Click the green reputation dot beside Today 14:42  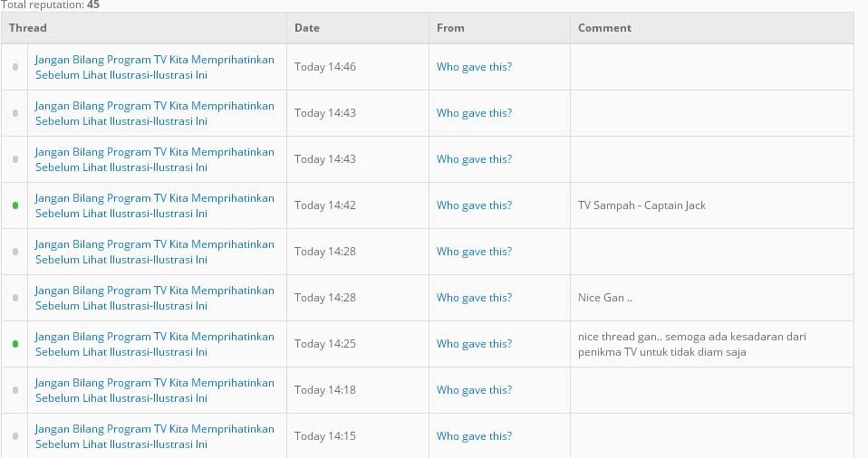(15, 205)
